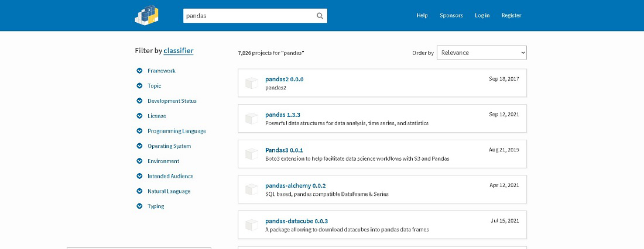Image resolution: width=644 pixels, height=249 pixels.
Task: Open the classifier filter link
Action: tap(178, 51)
